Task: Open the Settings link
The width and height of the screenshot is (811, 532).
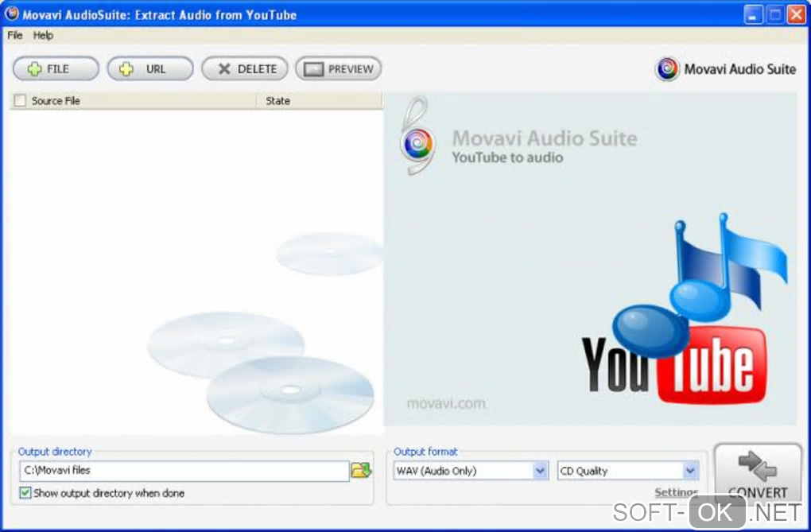Action: 676,492
